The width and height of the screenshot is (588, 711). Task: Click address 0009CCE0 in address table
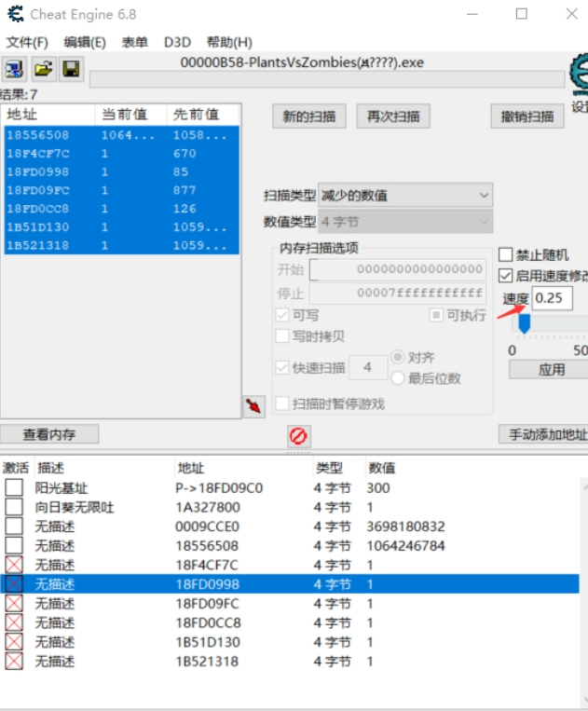[x=207, y=526]
